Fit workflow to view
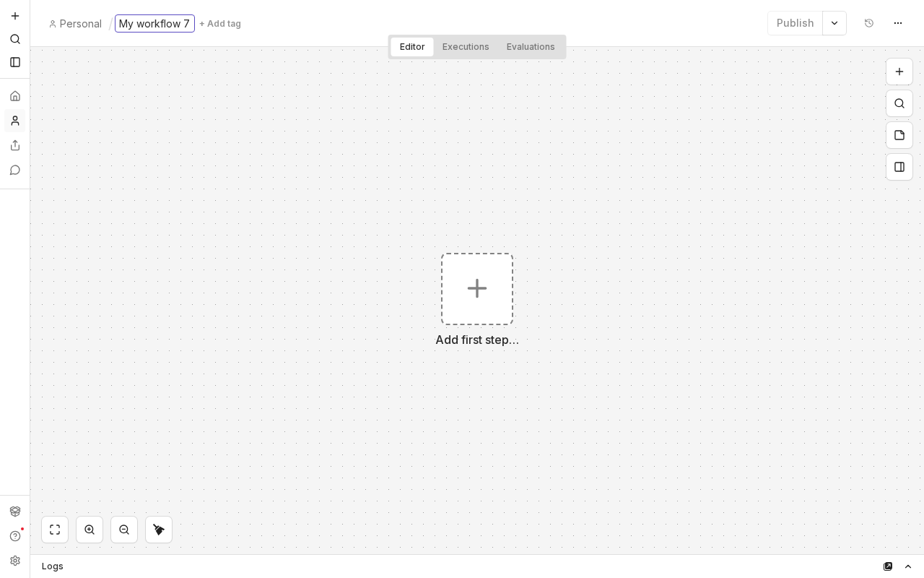Image resolution: width=924 pixels, height=578 pixels. coord(55,530)
